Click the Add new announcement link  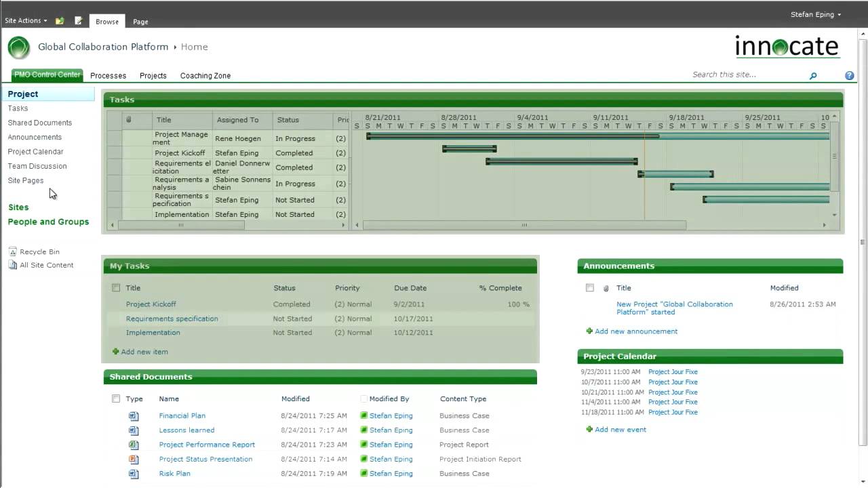click(636, 331)
